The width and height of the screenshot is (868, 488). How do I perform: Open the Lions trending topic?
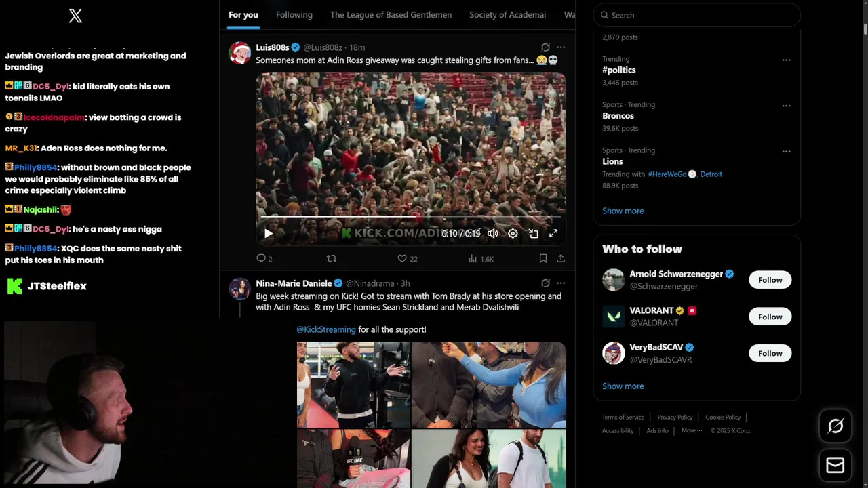(612, 161)
